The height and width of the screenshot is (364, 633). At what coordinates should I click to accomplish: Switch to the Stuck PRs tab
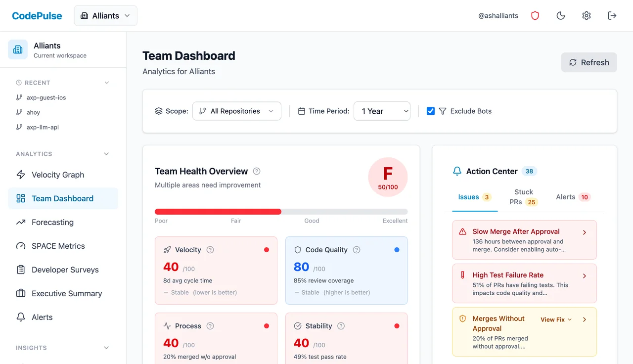pyautogui.click(x=524, y=197)
